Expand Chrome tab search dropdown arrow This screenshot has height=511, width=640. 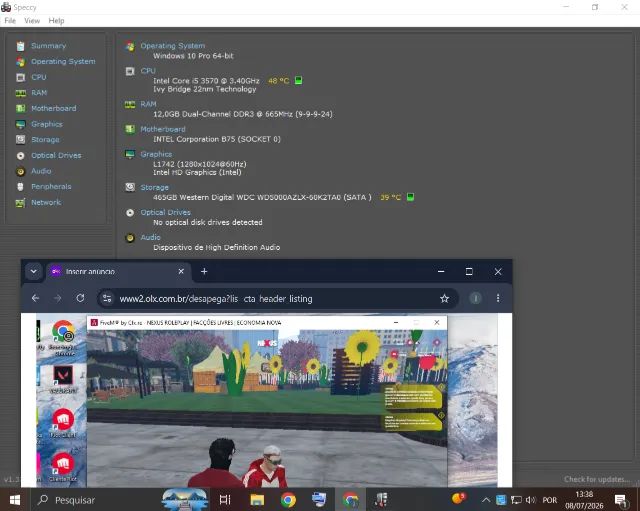pos(33,271)
